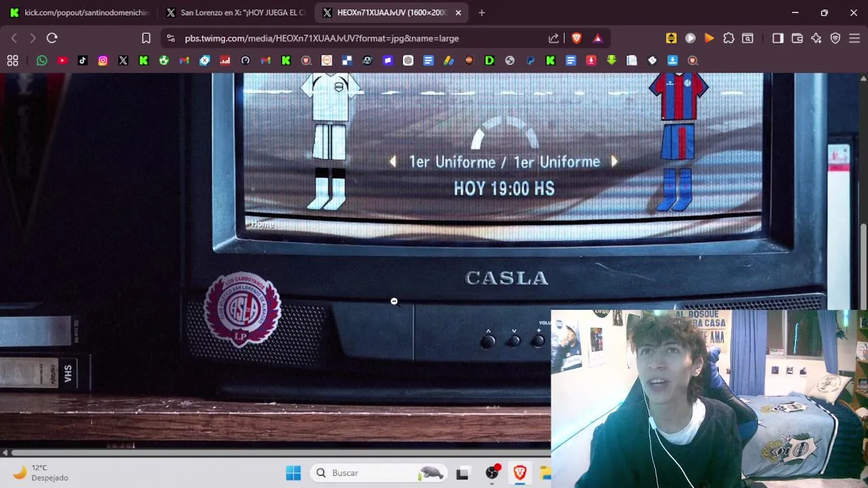Click the Brave icon in taskbar
Image resolution: width=868 pixels, height=488 pixels.
[x=520, y=473]
